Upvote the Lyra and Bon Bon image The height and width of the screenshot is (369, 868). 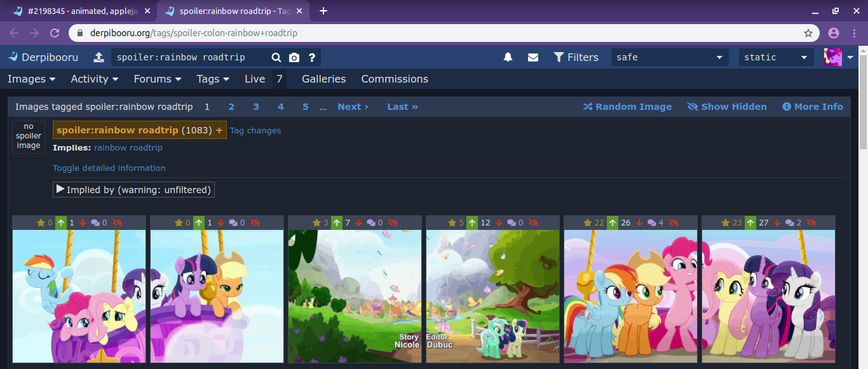[471, 223]
